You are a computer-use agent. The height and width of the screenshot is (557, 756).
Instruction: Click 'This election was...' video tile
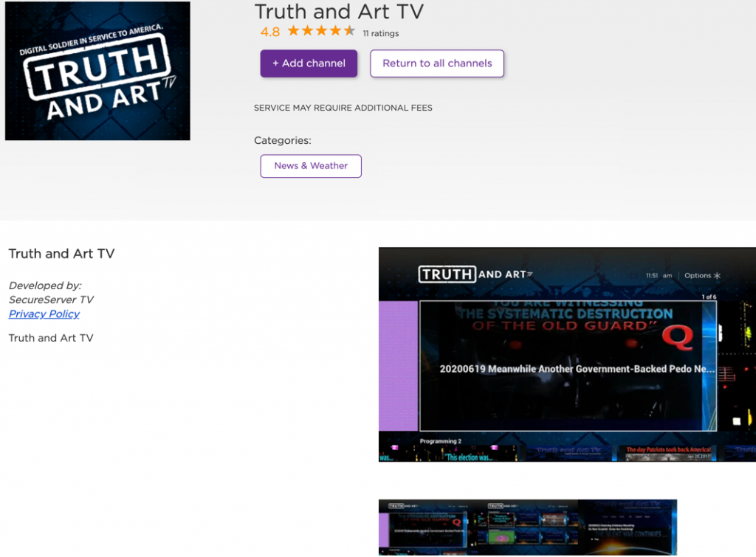click(x=464, y=452)
